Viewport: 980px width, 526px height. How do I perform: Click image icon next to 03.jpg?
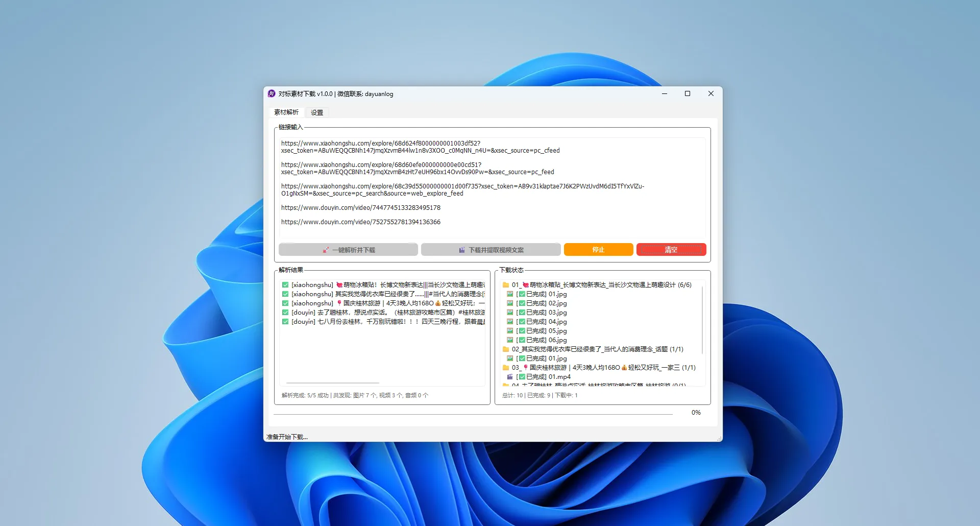pos(510,313)
